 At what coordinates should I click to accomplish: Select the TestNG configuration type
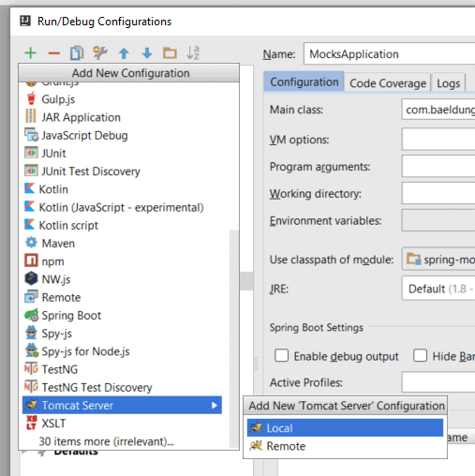(122, 369)
